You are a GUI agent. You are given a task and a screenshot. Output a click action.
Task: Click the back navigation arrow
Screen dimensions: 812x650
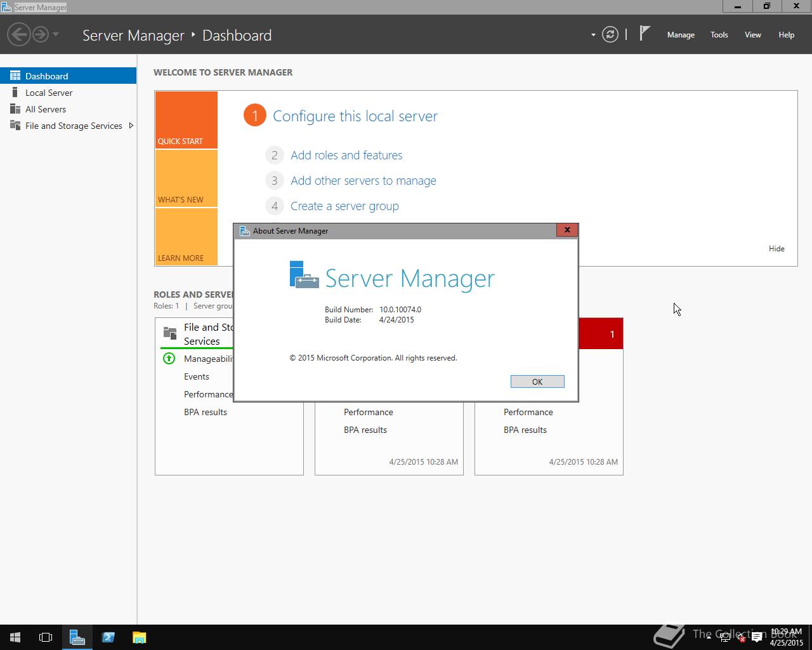point(19,34)
